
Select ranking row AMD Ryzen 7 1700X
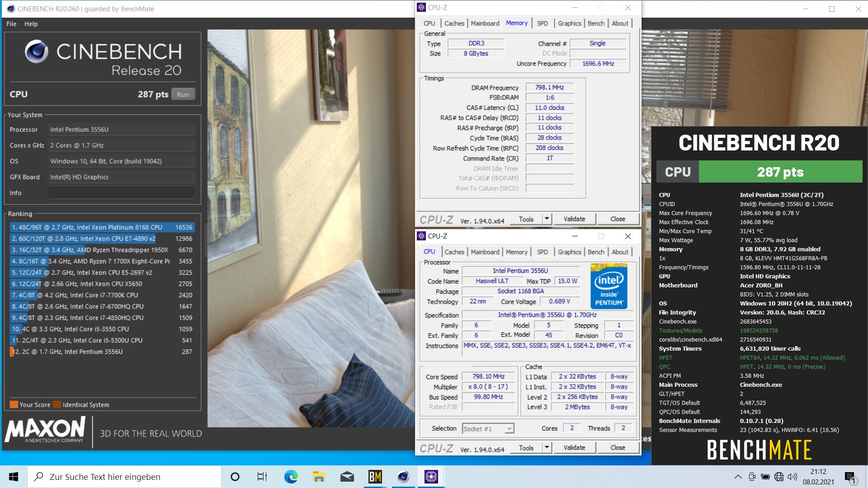coord(102,261)
